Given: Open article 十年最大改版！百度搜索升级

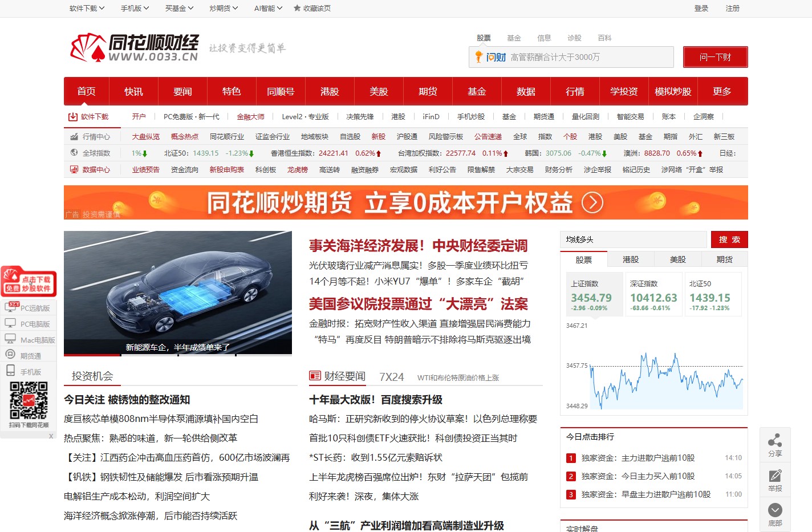Looking at the screenshot, I should (x=376, y=400).
